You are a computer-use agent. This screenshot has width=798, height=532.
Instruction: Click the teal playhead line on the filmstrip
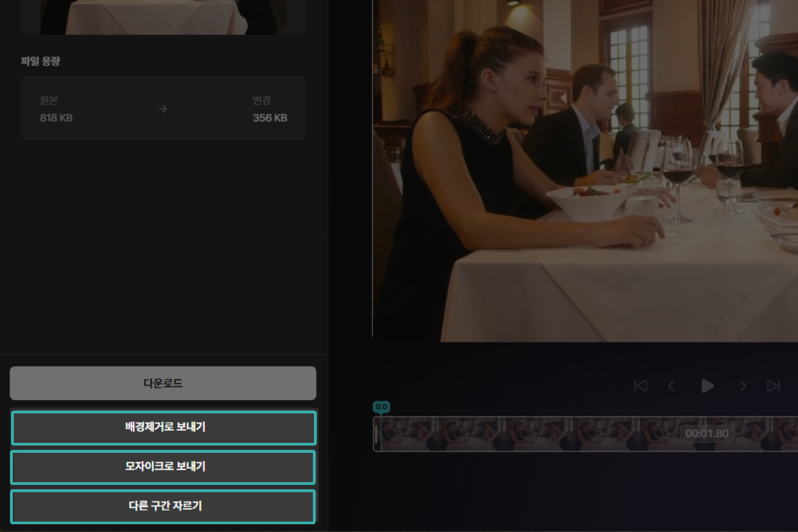tap(381, 434)
